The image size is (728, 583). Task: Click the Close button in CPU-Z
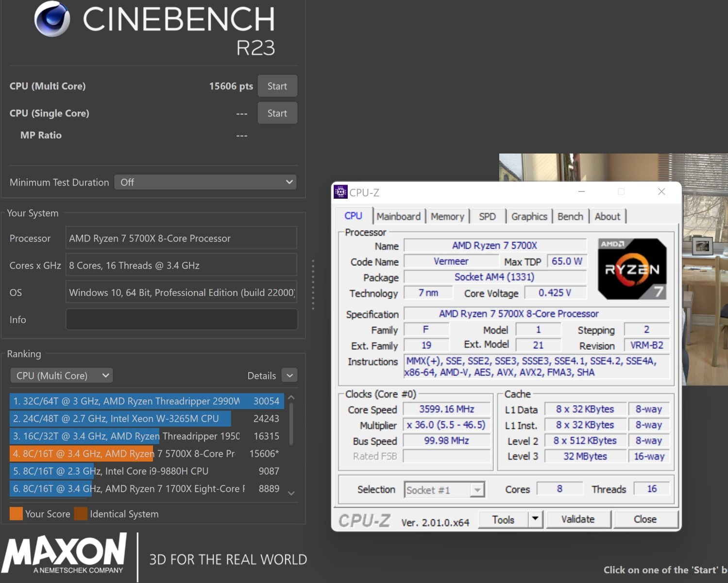[x=645, y=519]
